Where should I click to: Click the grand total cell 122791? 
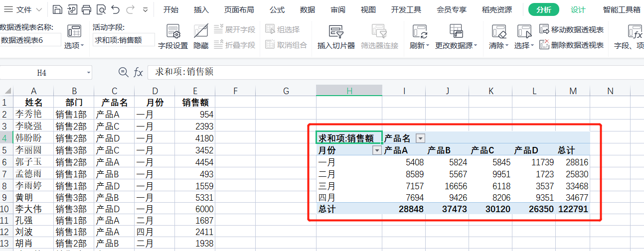point(573,209)
